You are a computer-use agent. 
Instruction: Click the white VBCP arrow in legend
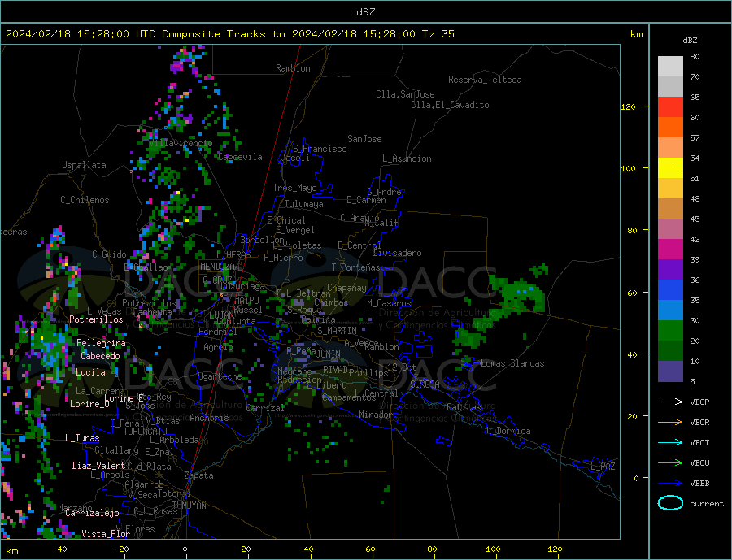click(672, 402)
